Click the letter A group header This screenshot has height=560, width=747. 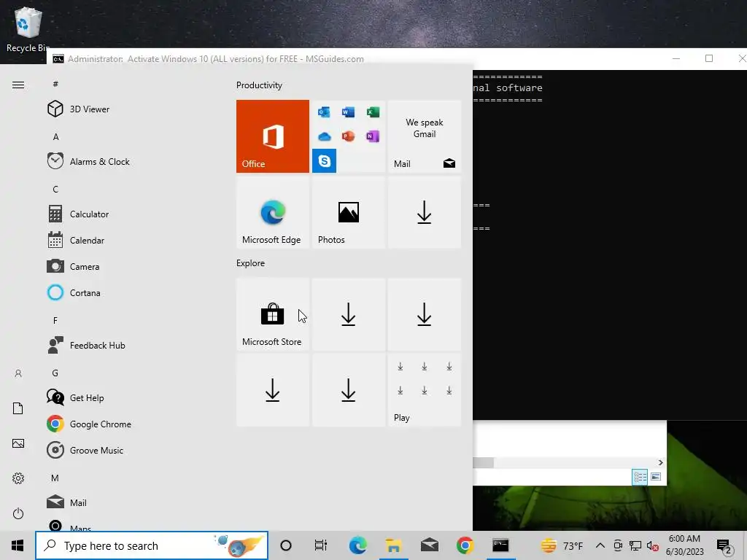coord(55,137)
